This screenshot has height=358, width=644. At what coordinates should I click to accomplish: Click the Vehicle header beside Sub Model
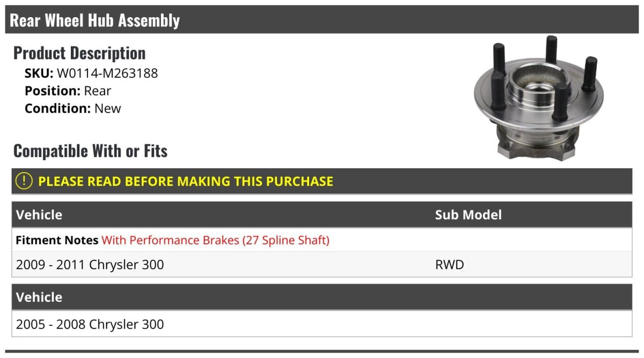click(x=39, y=215)
